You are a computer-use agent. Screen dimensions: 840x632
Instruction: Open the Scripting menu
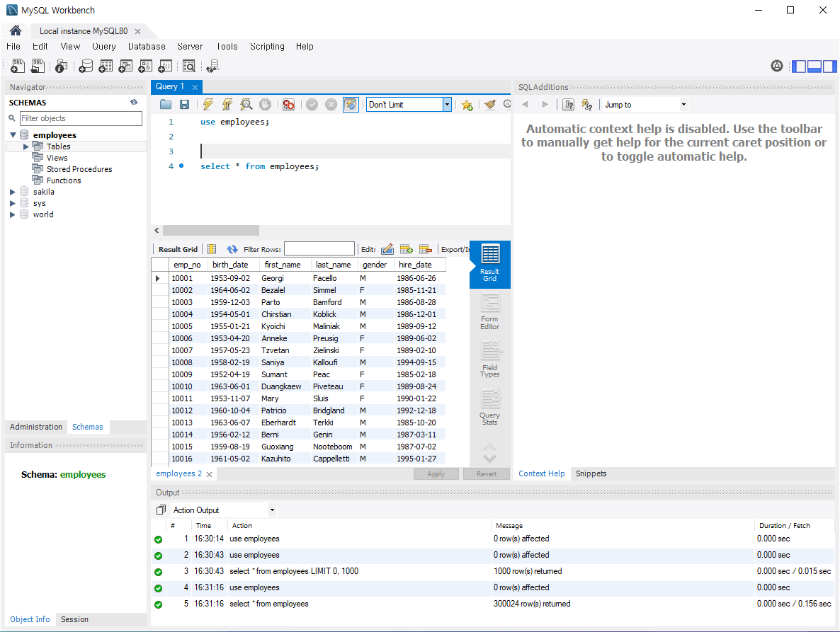click(267, 47)
